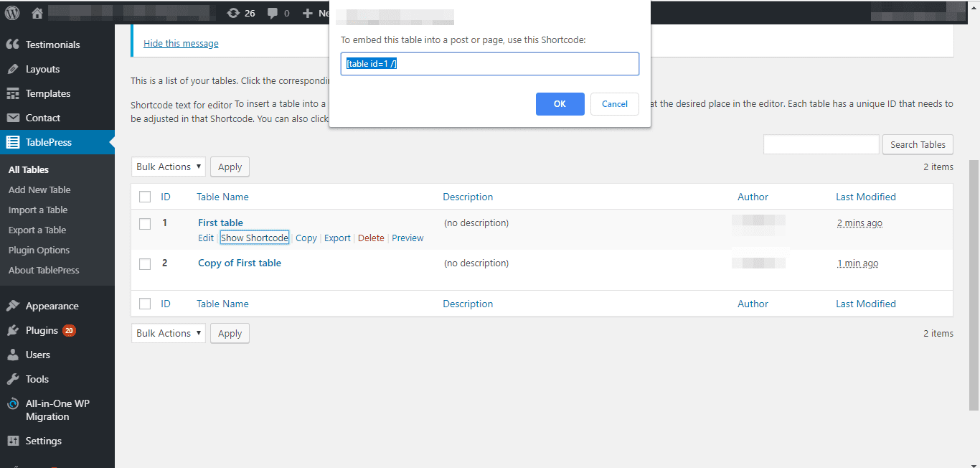This screenshot has width=980, height=468.
Task: Open the Appearance brush icon
Action: pyautogui.click(x=11, y=305)
